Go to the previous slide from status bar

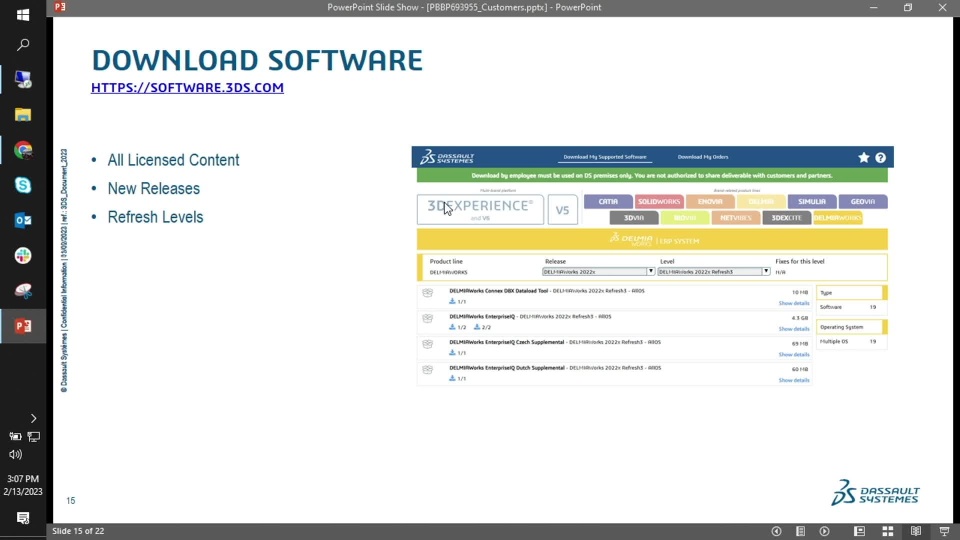click(776, 531)
